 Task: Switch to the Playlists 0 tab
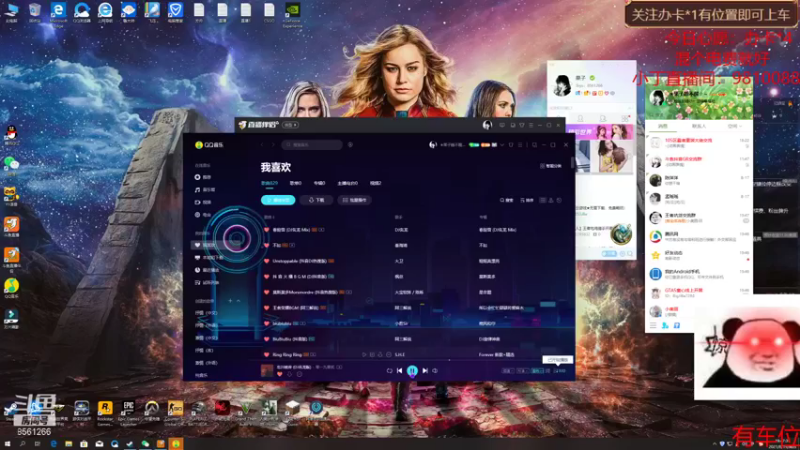pyautogui.click(x=295, y=183)
